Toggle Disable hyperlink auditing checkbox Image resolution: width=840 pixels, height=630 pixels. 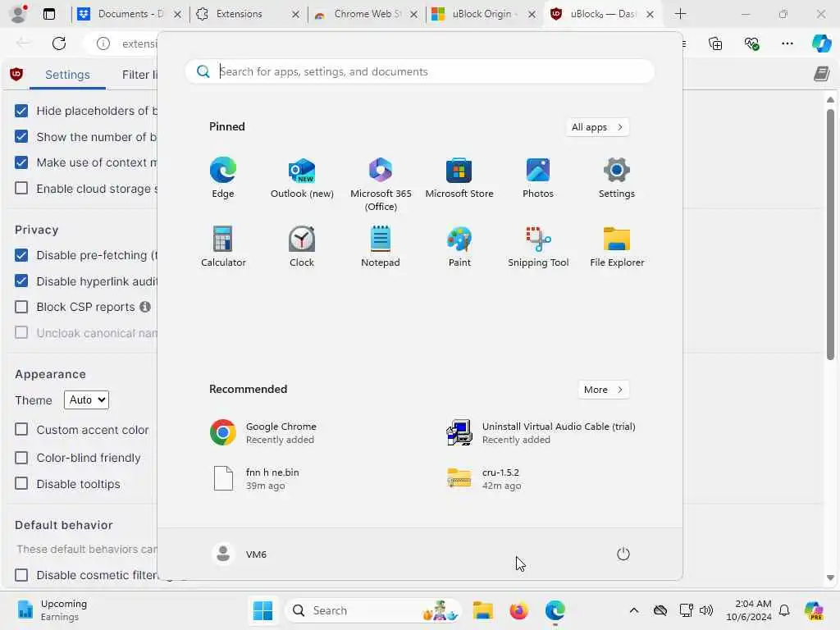click(21, 281)
